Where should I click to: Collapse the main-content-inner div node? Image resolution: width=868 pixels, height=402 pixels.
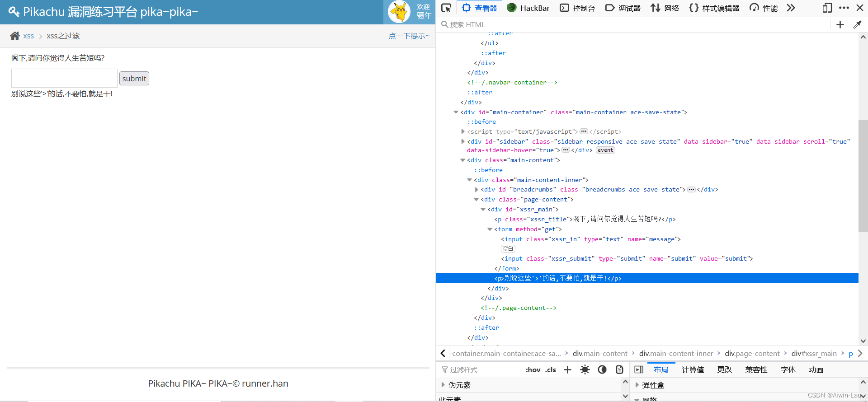pyautogui.click(x=469, y=180)
